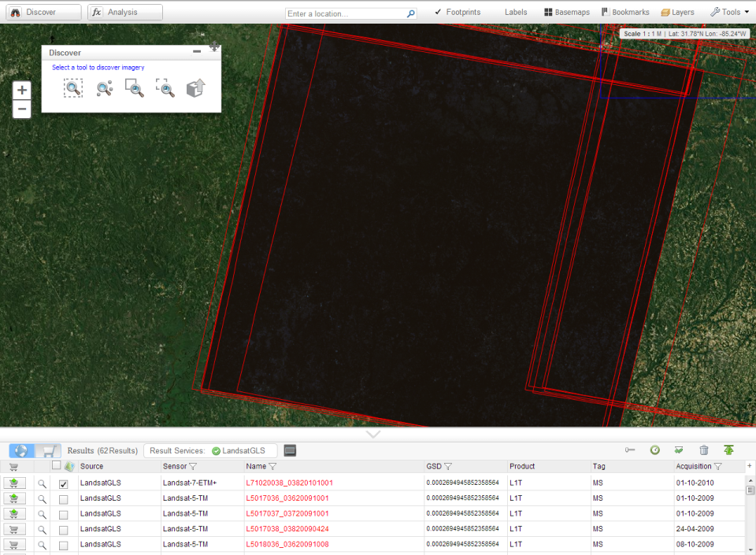Toggle Labels in the top menu
This screenshot has width=756, height=555.
[x=516, y=12]
